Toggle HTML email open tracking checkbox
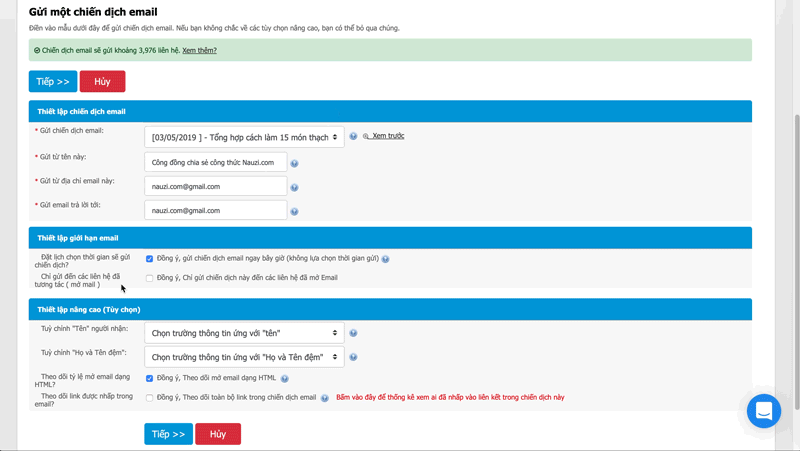This screenshot has width=800, height=451. 150,379
